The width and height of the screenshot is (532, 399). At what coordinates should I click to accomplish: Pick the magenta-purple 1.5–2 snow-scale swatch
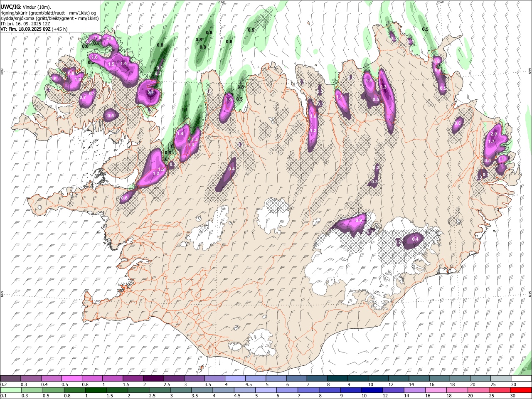133,379
